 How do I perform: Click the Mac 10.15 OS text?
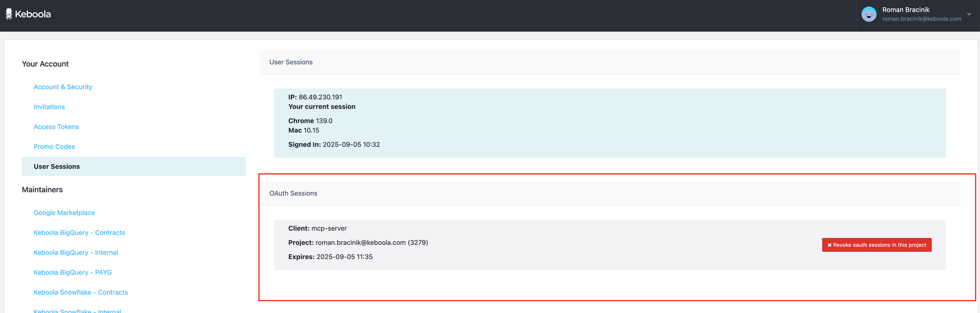(x=304, y=130)
